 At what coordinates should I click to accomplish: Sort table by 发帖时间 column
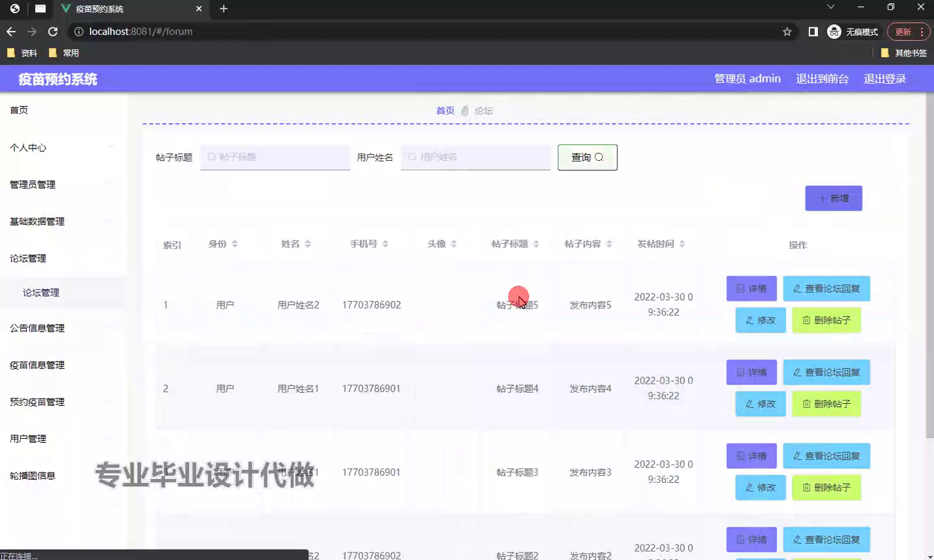pos(682,244)
